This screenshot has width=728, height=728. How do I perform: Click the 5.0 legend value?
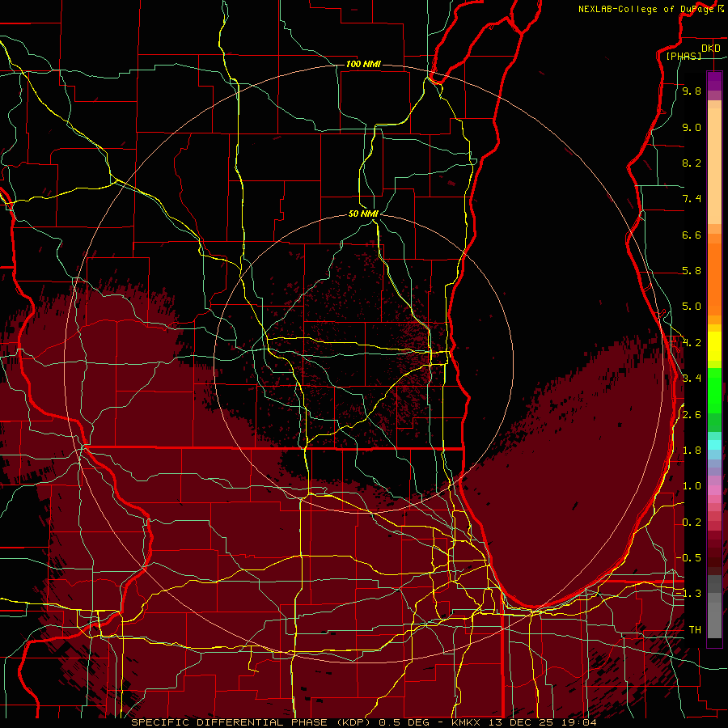[x=692, y=307]
